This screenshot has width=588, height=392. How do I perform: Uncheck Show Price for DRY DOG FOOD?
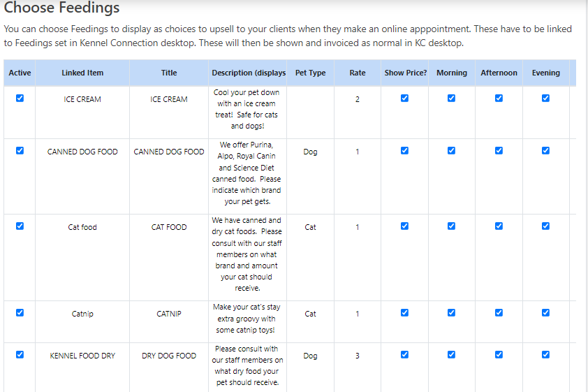pos(404,355)
